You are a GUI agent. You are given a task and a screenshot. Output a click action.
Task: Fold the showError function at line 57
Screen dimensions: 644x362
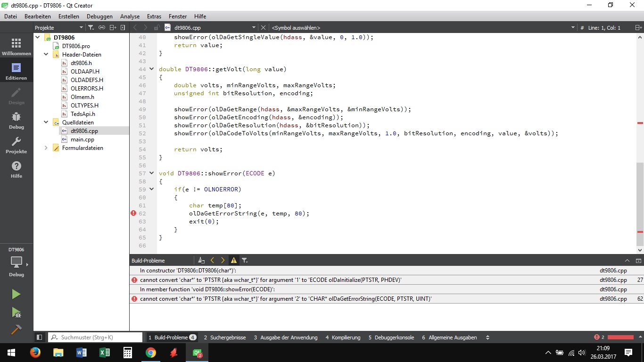click(151, 173)
